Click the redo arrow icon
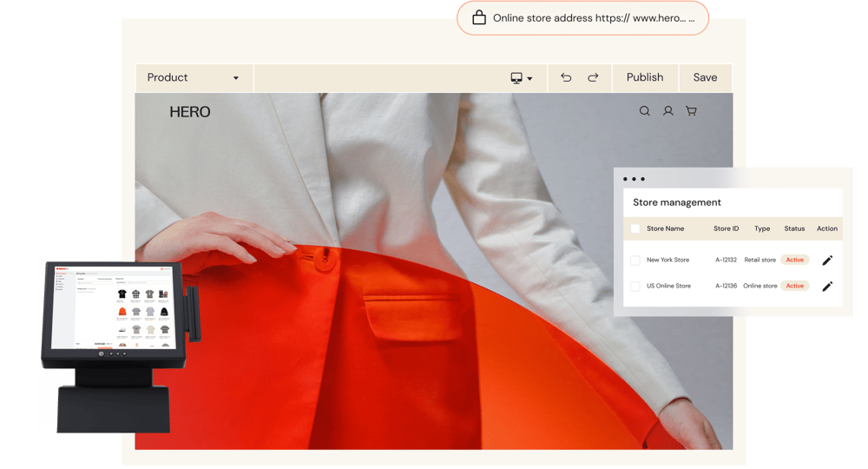The width and height of the screenshot is (868, 469). pos(593,77)
